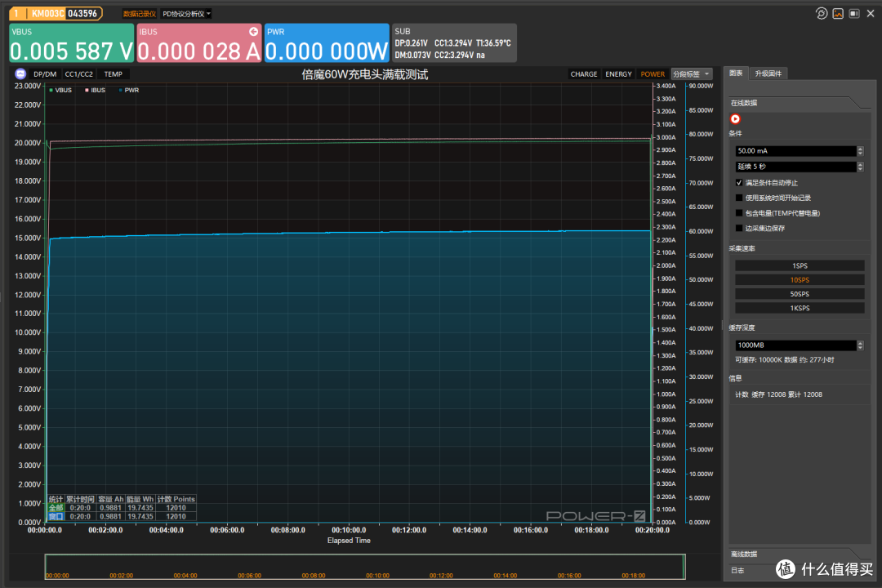
Task: Enable 满足条件自动停止 checkbox
Action: 739,182
